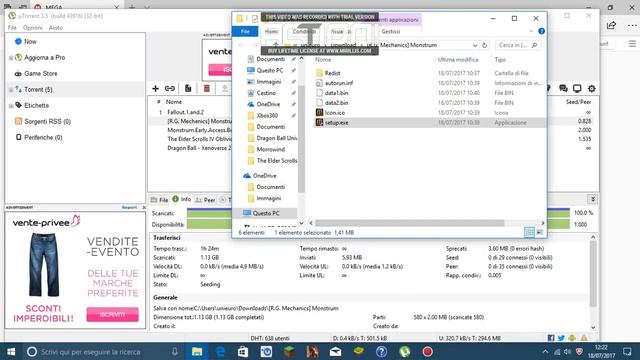
Task: Select the Redist folder
Action: coord(332,73)
